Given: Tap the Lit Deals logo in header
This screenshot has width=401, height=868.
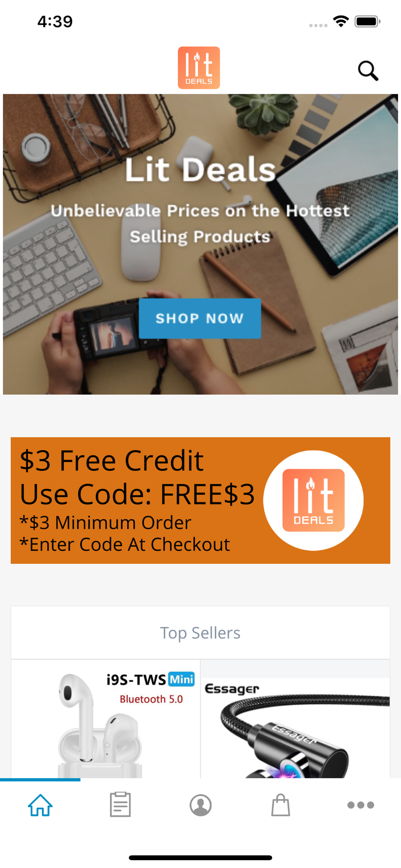Looking at the screenshot, I should tap(199, 68).
